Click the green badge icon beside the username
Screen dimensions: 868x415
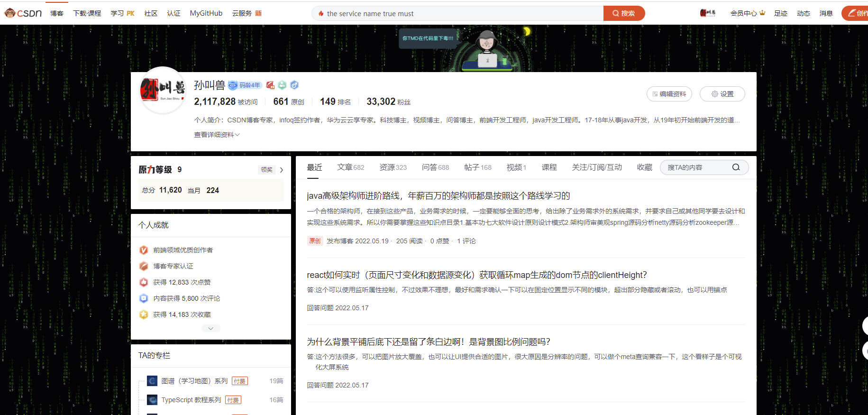tap(282, 85)
